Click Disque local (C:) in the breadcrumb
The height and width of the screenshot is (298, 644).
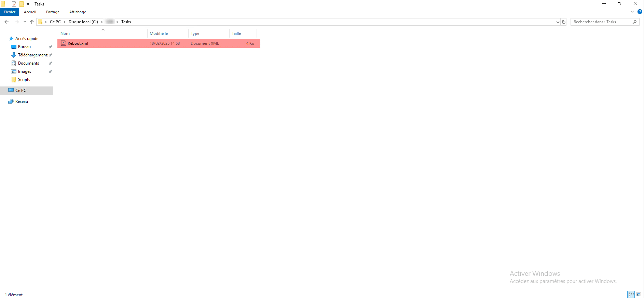point(83,22)
